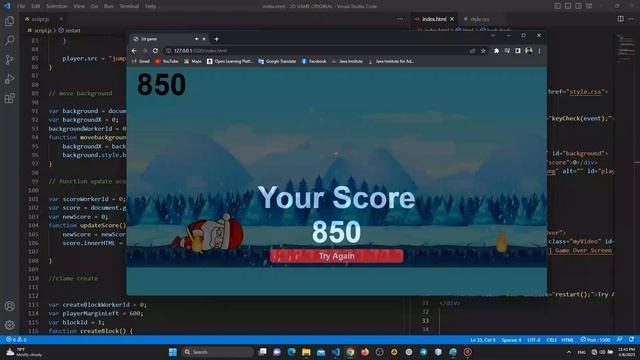
Task: Open the Edit menu
Action: click(x=36, y=6)
